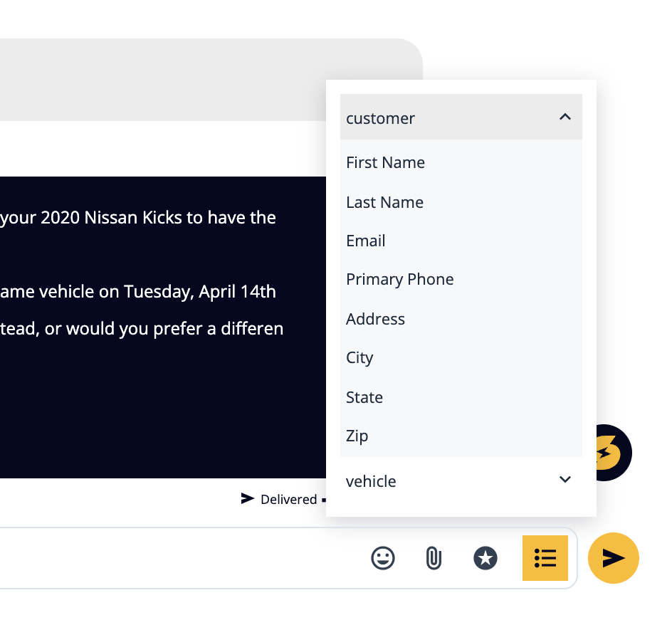This screenshot has height=625, width=672.
Task: Insert the First Name field
Action: [x=461, y=162]
